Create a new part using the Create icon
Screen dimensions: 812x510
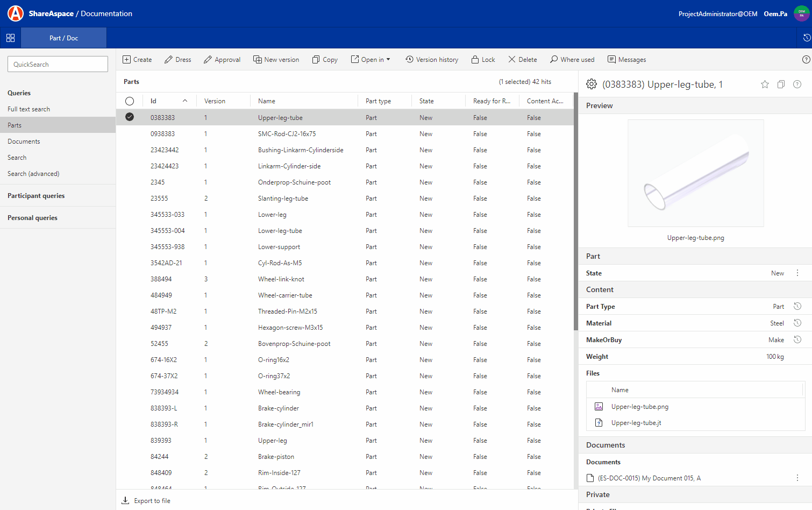(x=137, y=59)
